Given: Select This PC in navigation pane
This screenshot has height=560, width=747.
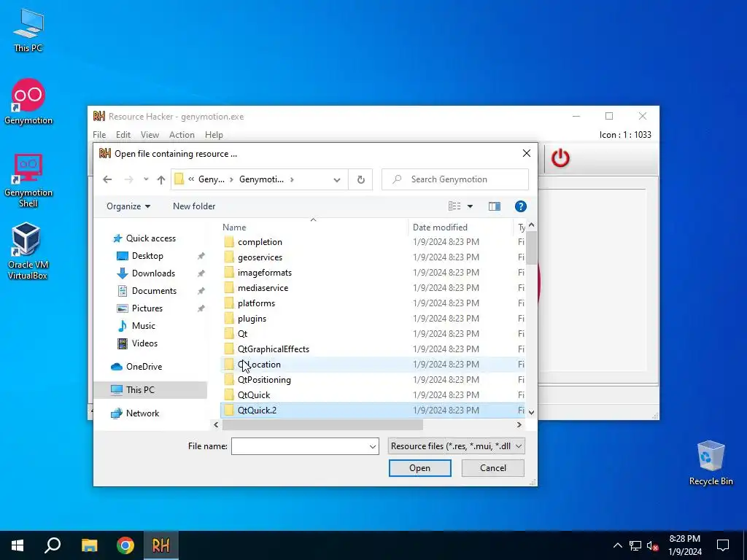Looking at the screenshot, I should [x=150, y=390].
